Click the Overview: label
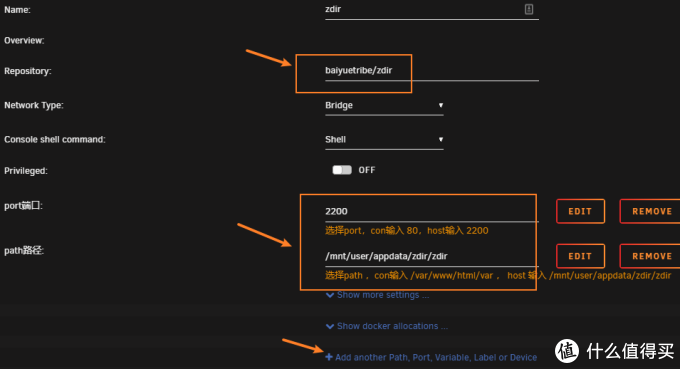Screen dimensions: 680x369 24,41
